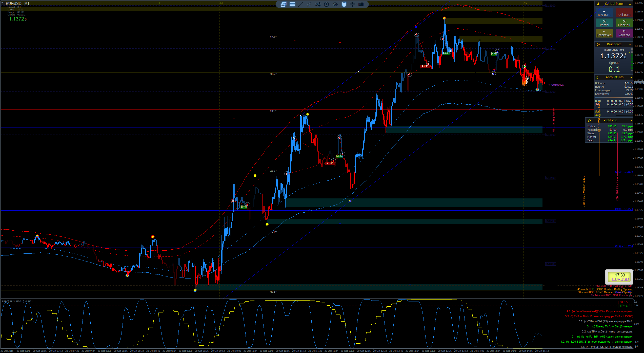Click the $0.47 trade profit label
The image size is (644, 353).
244,207
